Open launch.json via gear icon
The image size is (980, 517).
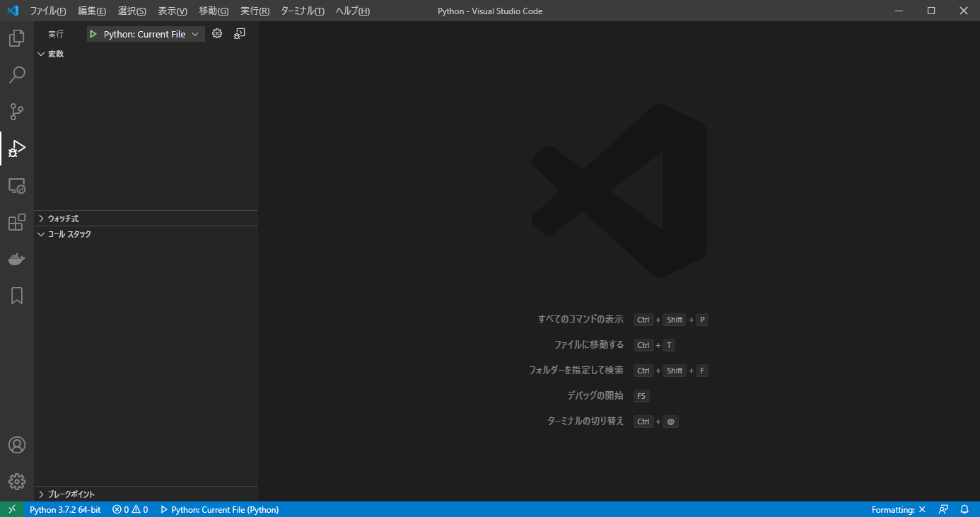coord(217,33)
